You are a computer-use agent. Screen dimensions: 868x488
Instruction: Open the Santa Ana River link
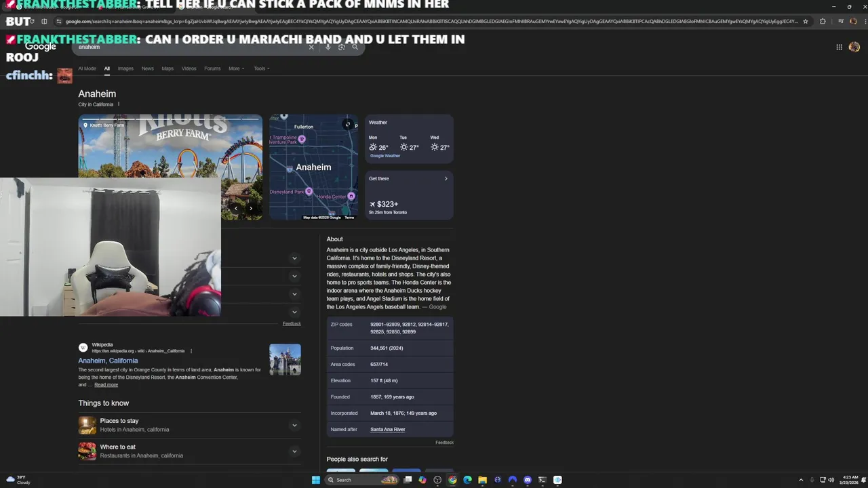[387, 429]
